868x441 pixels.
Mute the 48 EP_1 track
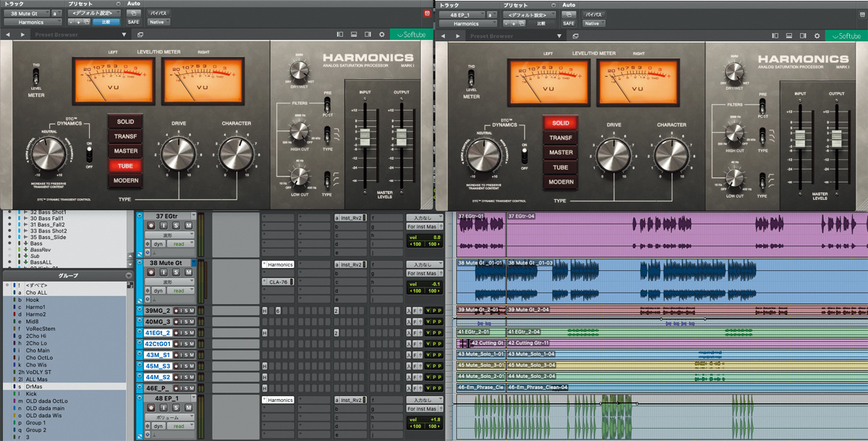[x=189, y=408]
